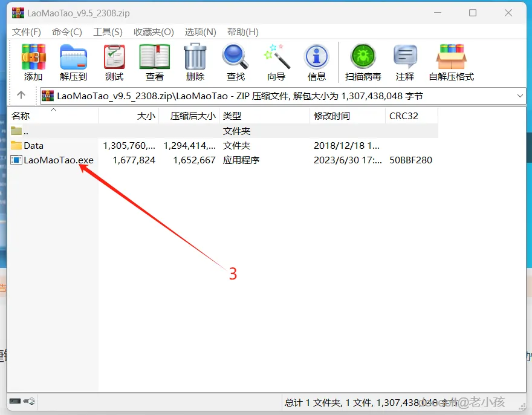This screenshot has height=415, width=532.
Task: Maximize the WinRAR window
Action: [473, 13]
